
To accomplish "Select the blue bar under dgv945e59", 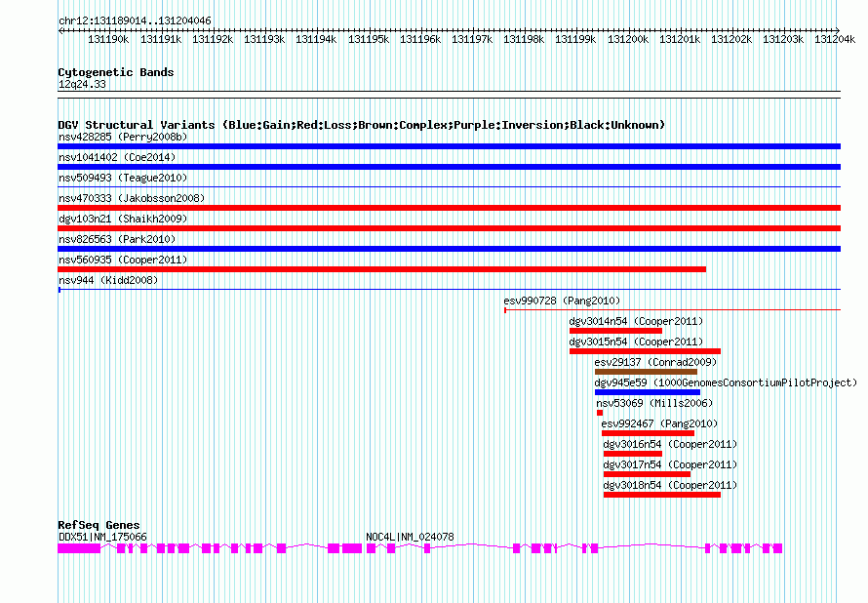I will coord(648,392).
